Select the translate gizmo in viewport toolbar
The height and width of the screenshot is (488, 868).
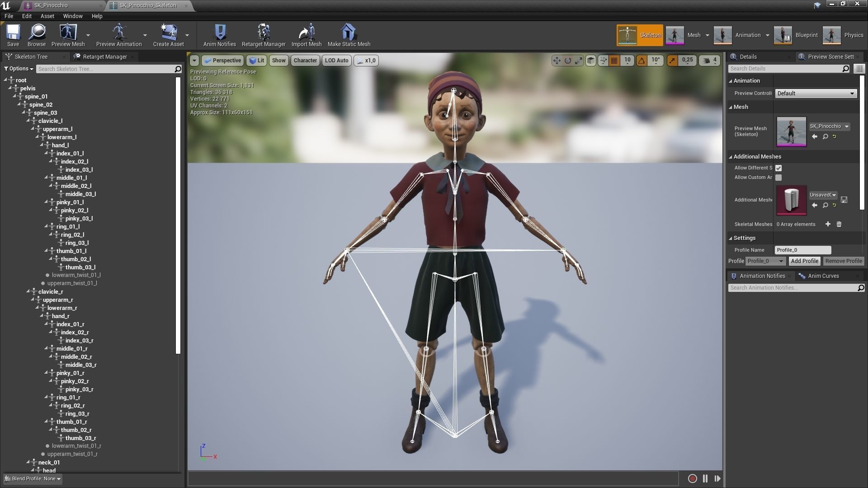tap(557, 61)
